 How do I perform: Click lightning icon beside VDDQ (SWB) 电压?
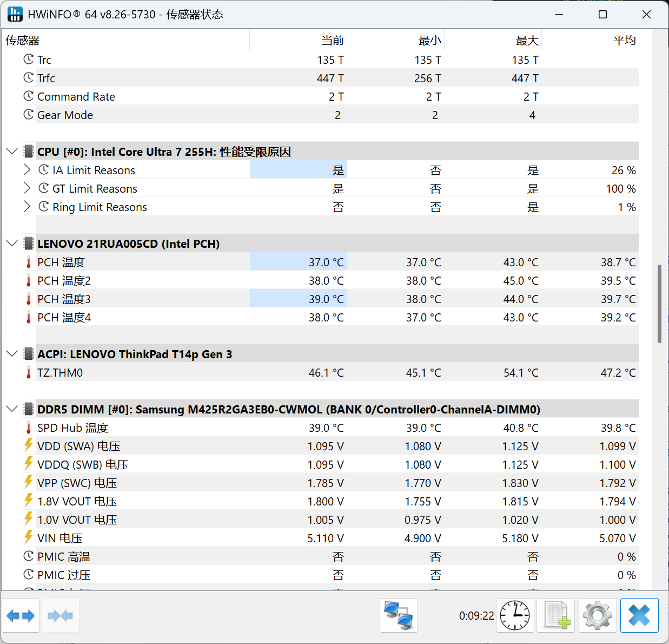(x=29, y=464)
